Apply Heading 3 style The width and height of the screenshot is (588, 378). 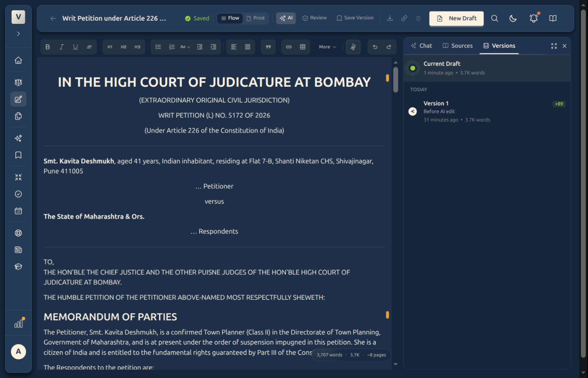coord(137,47)
